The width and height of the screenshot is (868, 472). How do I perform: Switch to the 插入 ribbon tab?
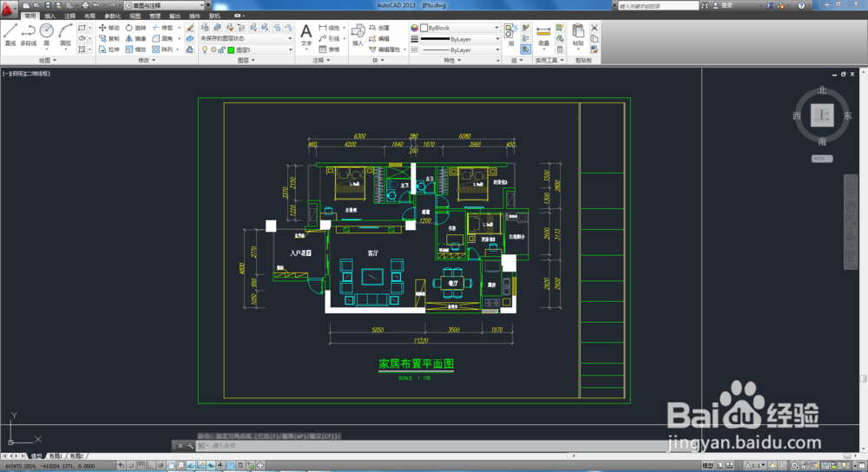pos(49,16)
